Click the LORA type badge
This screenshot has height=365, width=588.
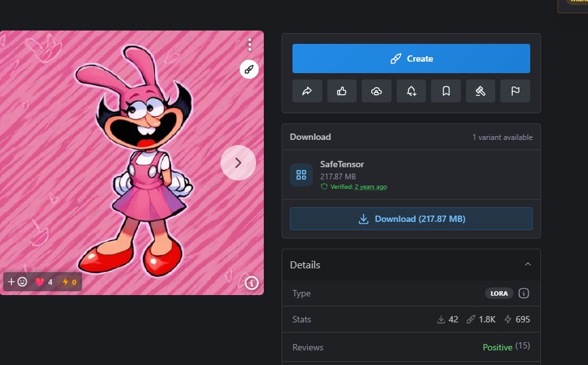[499, 293]
